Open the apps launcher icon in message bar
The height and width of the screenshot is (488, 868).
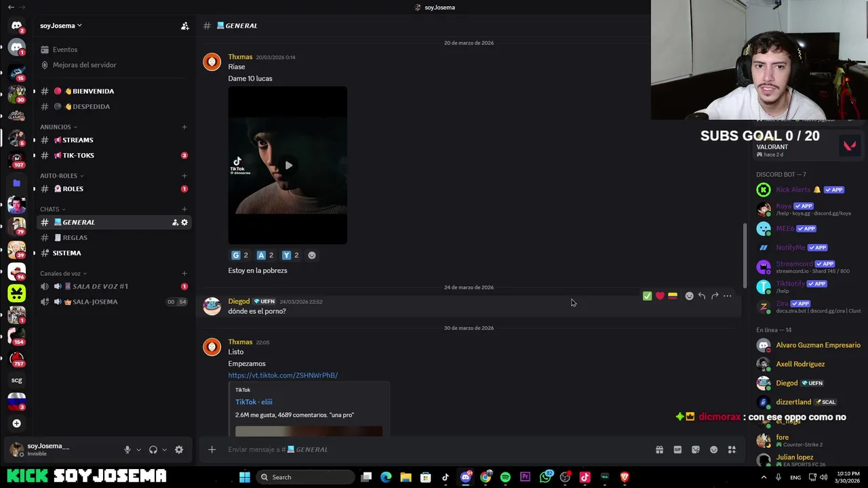(732, 449)
